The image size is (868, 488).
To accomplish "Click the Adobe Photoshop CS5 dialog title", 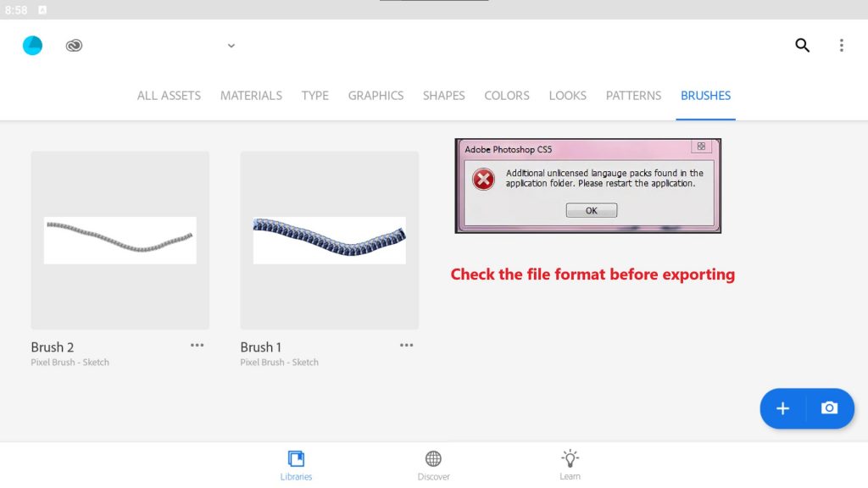I will tap(509, 149).
